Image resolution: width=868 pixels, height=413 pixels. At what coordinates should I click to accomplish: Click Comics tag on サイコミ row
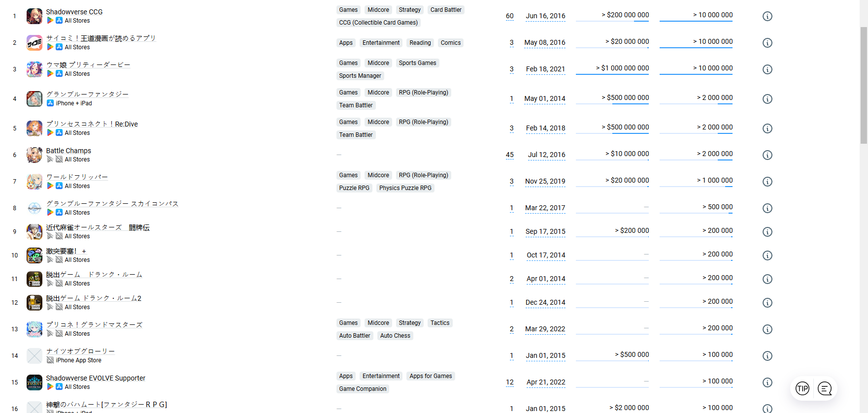(451, 43)
